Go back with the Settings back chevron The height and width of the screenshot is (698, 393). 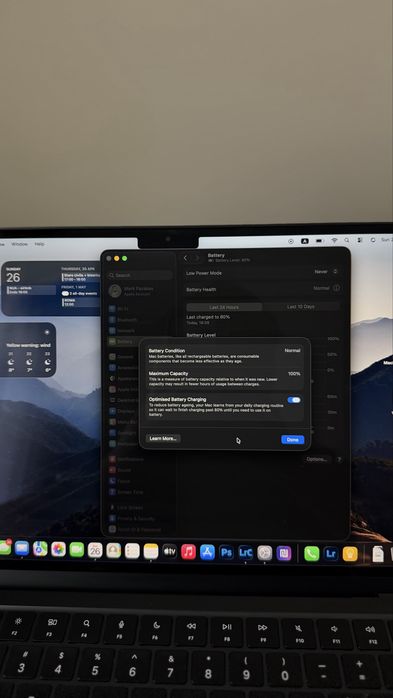(x=186, y=258)
